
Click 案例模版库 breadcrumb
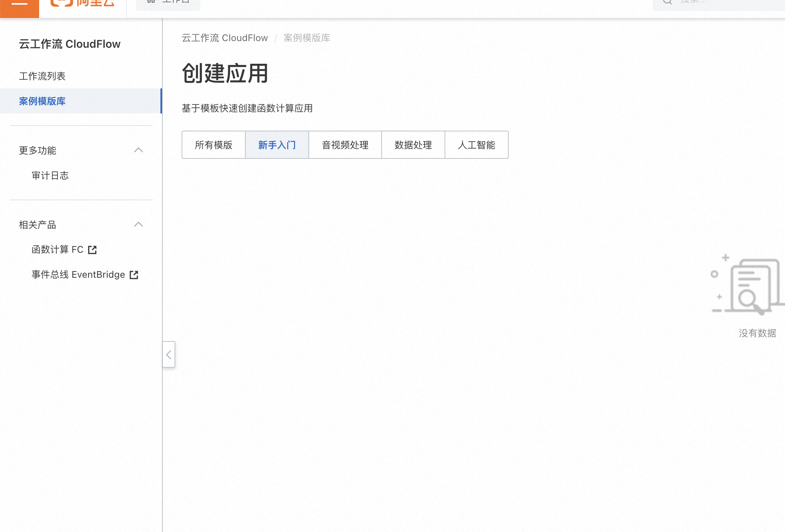[x=307, y=38]
